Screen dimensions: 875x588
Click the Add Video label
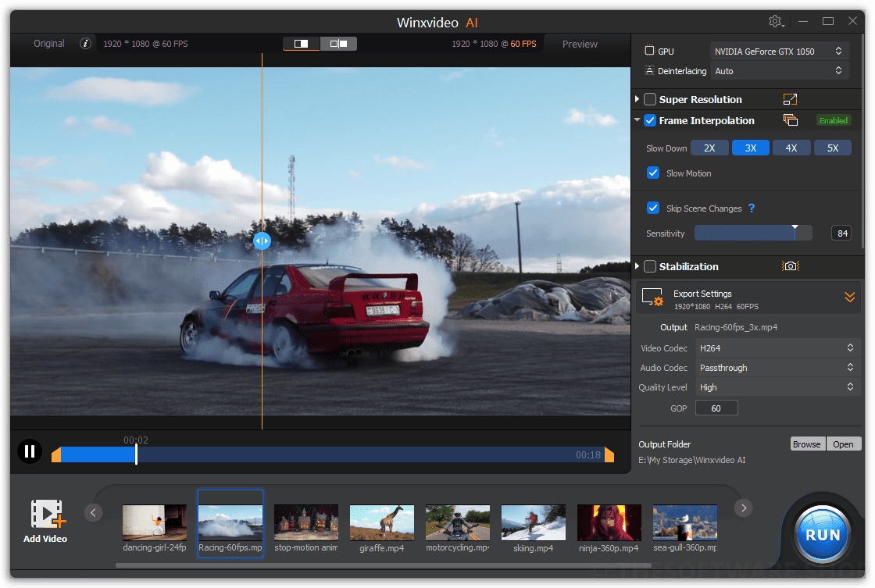(x=45, y=538)
